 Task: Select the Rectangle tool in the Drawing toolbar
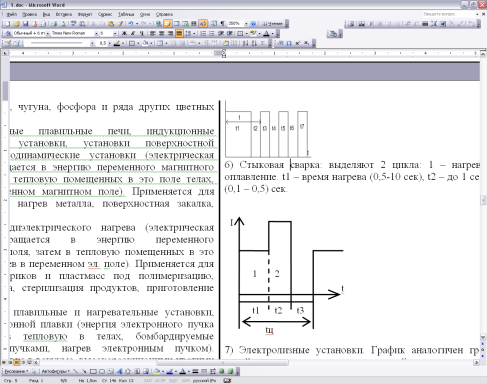tap(93, 371)
